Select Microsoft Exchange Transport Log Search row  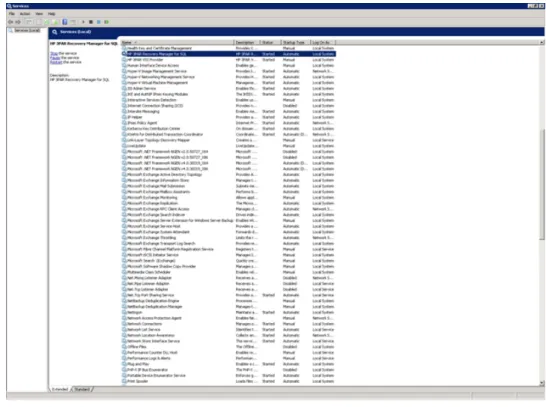click(228, 244)
